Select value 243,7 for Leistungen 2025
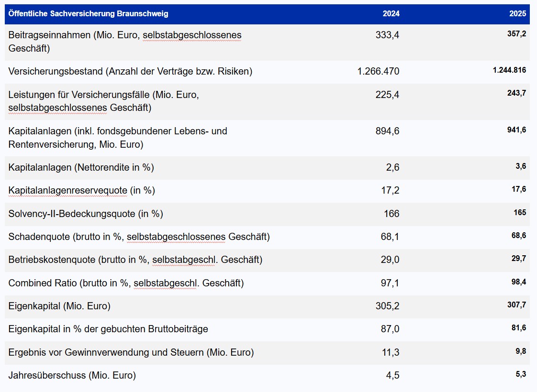The width and height of the screenshot is (537, 392). pos(517,93)
